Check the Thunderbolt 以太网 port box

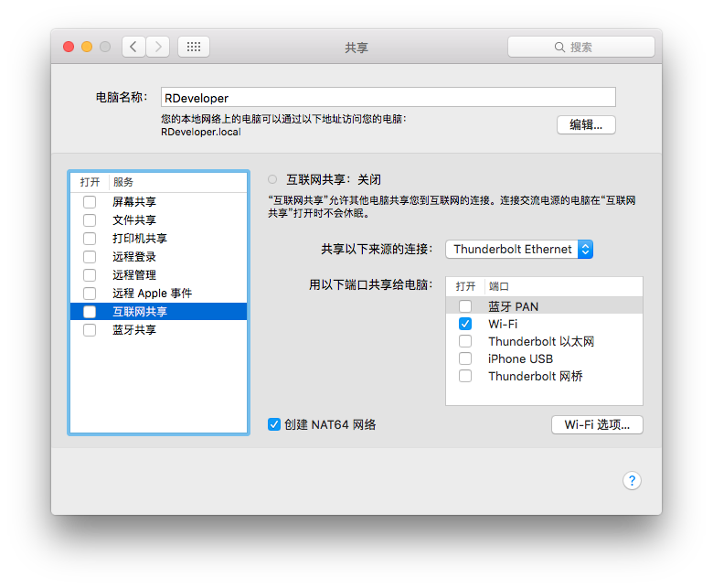pyautogui.click(x=465, y=341)
